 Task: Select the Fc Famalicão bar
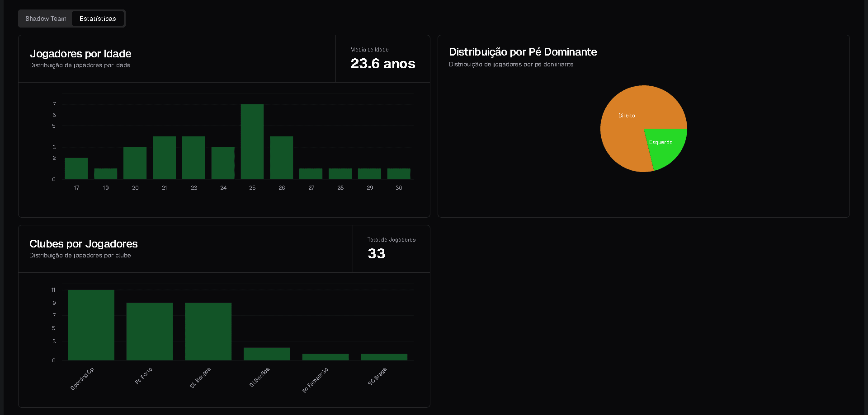(x=325, y=357)
